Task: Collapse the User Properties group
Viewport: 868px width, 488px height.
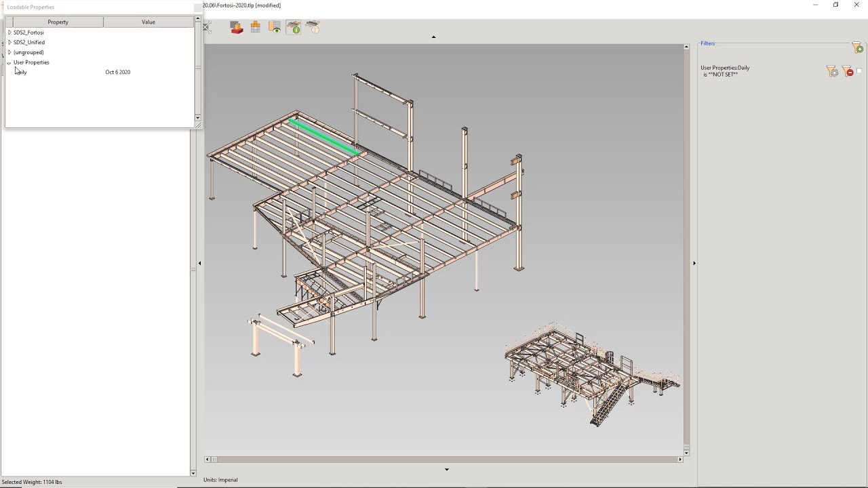Action: (9, 62)
